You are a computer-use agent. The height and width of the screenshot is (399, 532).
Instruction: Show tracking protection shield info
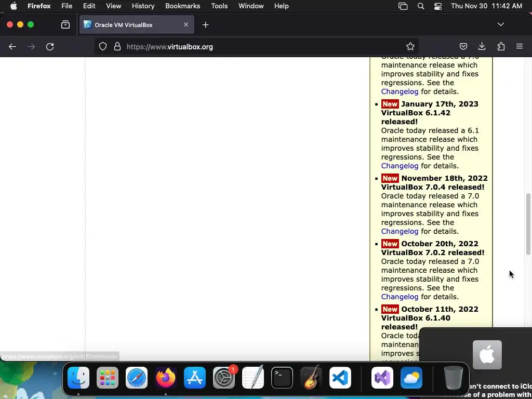point(103,47)
